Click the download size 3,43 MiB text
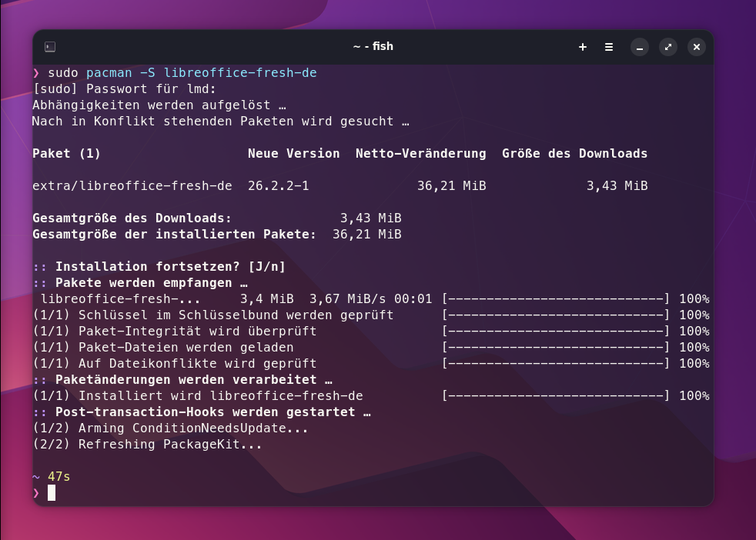This screenshot has width=756, height=540. [x=617, y=185]
